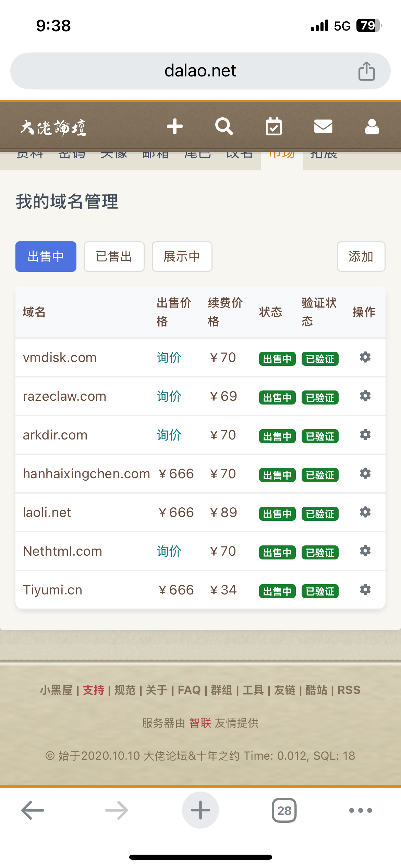Screen dimensions: 401x868
Task: Open the 规范 footer link
Action: point(125,690)
